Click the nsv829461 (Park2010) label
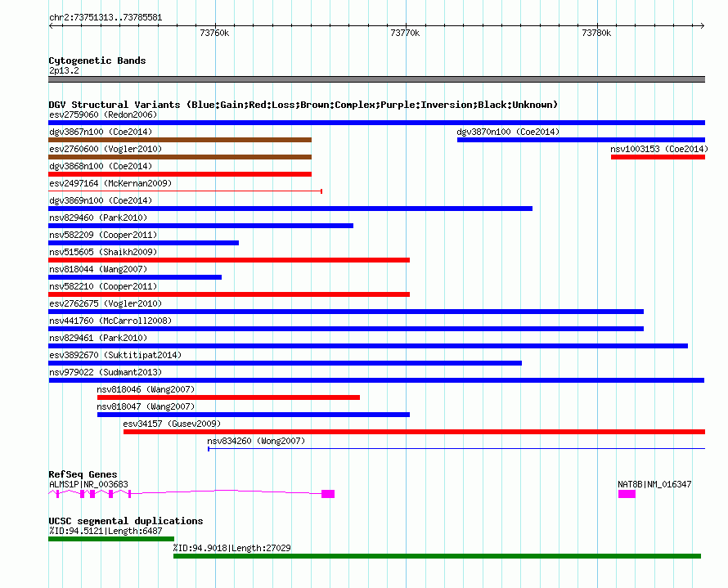The height and width of the screenshot is (588, 728). click(98, 338)
